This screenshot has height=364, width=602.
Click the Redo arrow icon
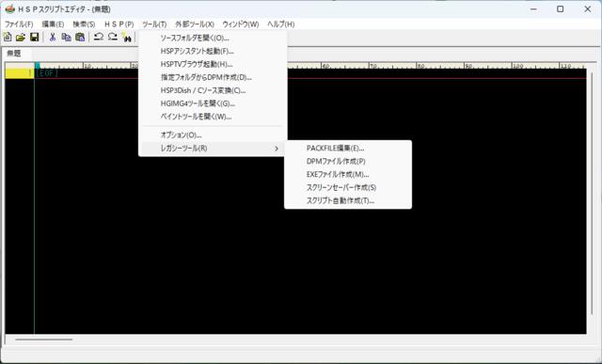pos(113,37)
